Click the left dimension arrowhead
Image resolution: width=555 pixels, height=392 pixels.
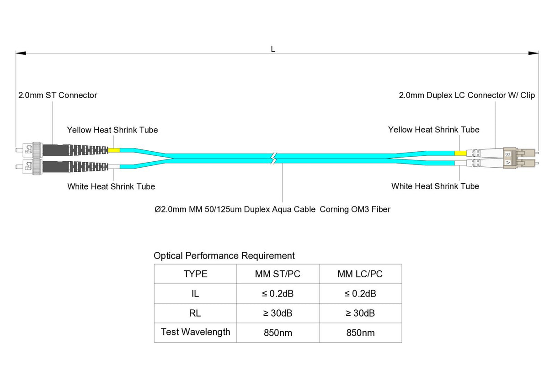[21, 52]
